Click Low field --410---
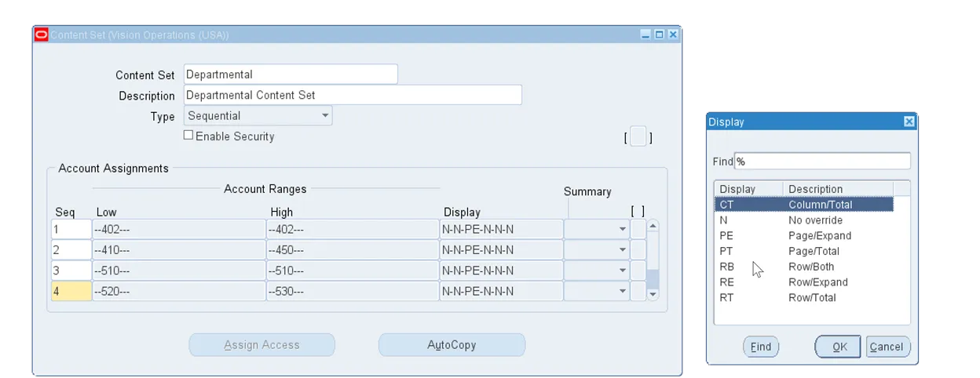Image resolution: width=980 pixels, height=378 pixels. click(179, 249)
